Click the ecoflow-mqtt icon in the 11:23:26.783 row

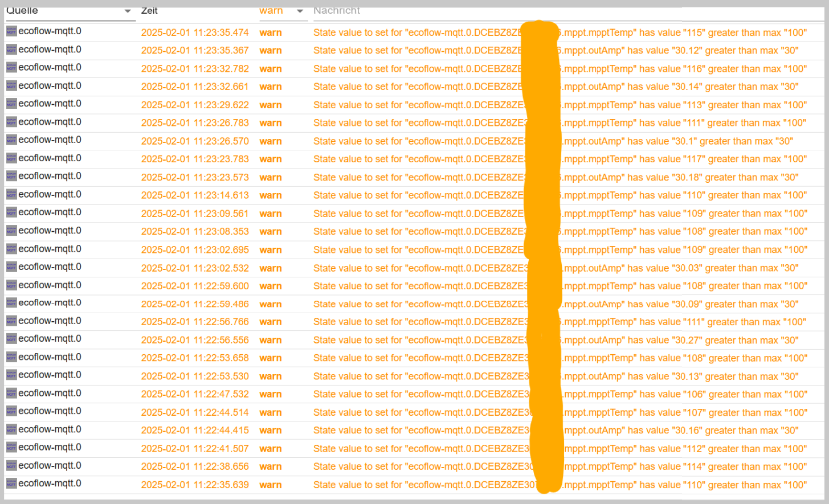[11, 122]
